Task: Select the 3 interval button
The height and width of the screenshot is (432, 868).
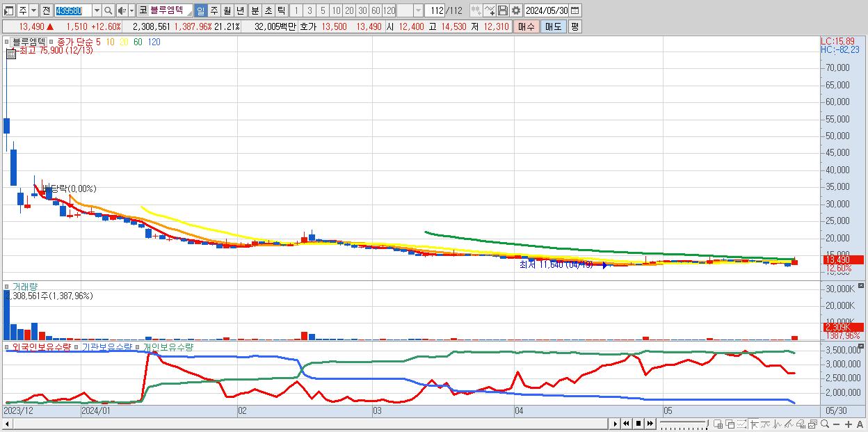Action: (310, 10)
